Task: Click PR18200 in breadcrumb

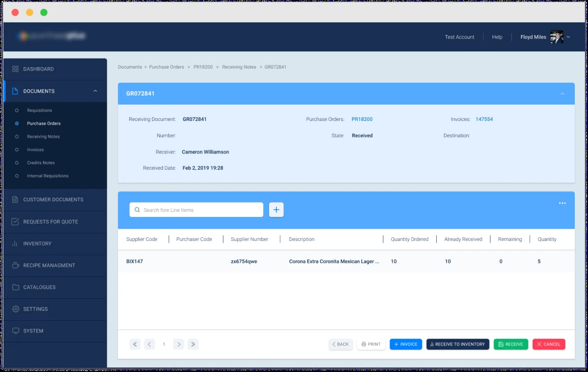Action: tap(203, 67)
